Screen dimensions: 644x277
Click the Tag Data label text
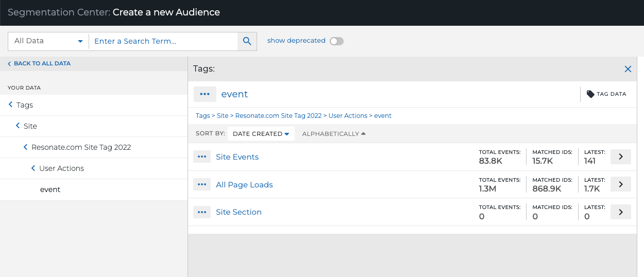(x=612, y=94)
